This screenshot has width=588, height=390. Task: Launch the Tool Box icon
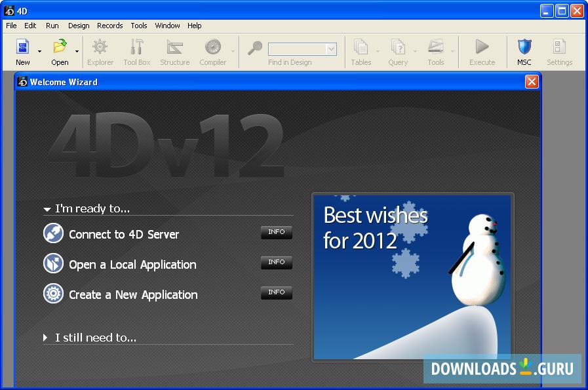tap(137, 47)
